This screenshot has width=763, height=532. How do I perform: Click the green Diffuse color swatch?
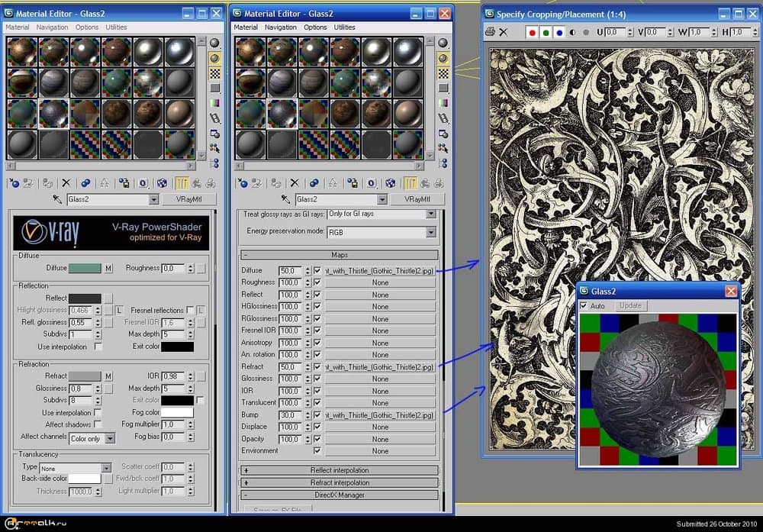coord(85,268)
